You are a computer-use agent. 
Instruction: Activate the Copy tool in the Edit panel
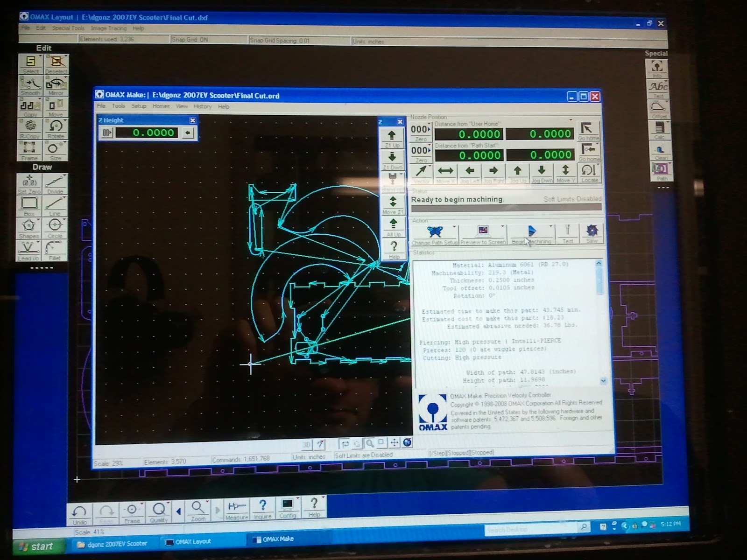click(31, 107)
